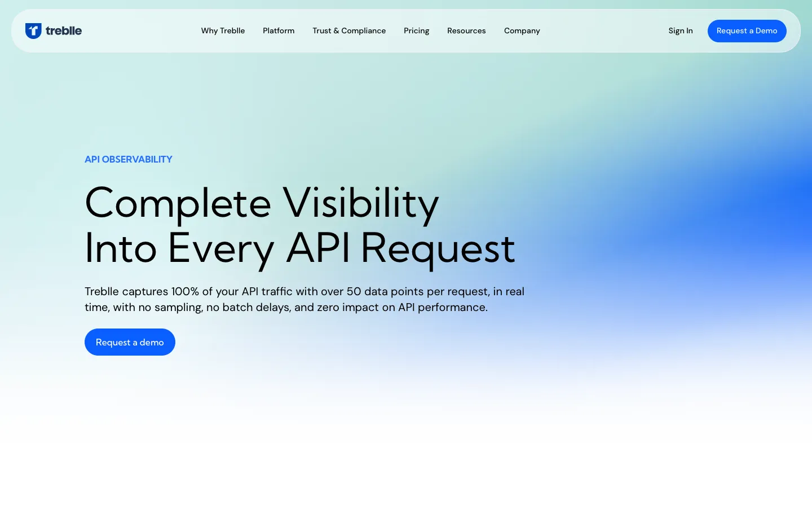Image resolution: width=812 pixels, height=508 pixels.
Task: Click the hero Request a demo button
Action: click(x=130, y=342)
